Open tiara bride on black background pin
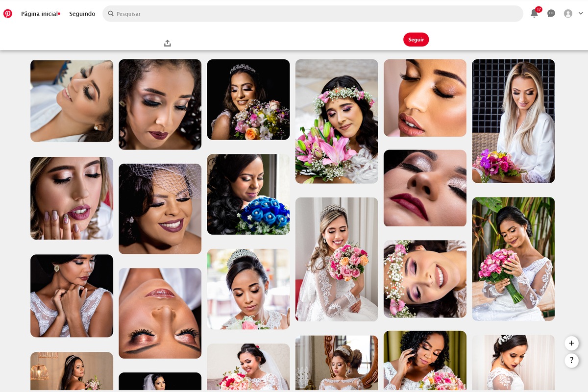The width and height of the screenshot is (588, 392). coord(248,99)
